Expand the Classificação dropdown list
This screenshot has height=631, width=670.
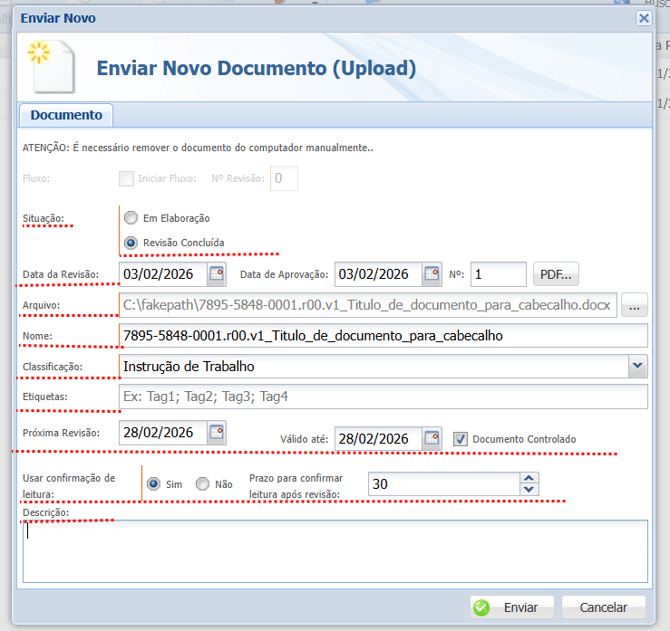coord(637,367)
